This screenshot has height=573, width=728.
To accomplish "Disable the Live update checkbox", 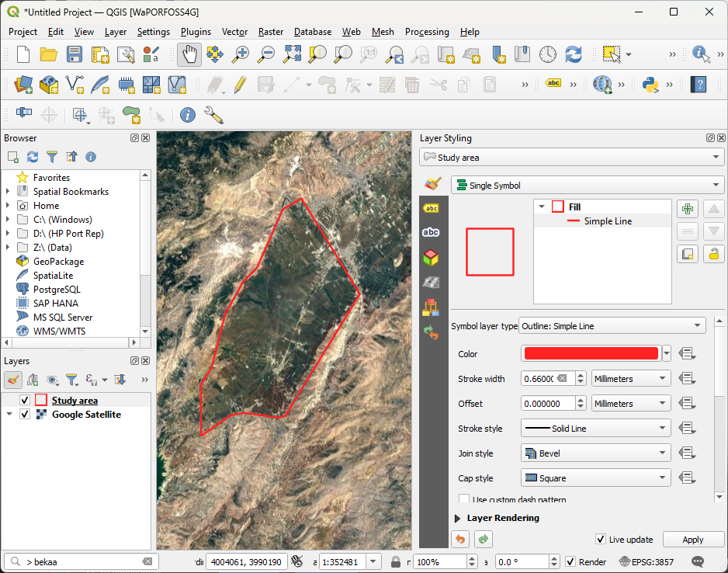I will click(601, 540).
